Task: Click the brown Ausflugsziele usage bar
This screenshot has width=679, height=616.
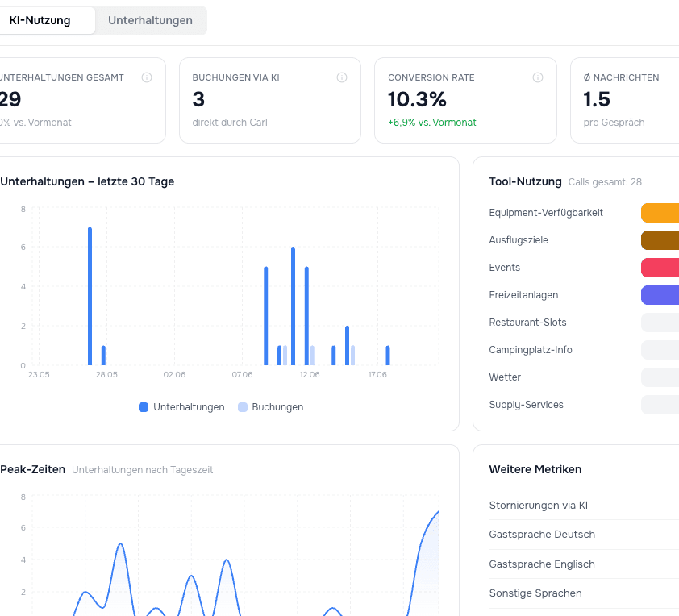Action: [x=660, y=240]
